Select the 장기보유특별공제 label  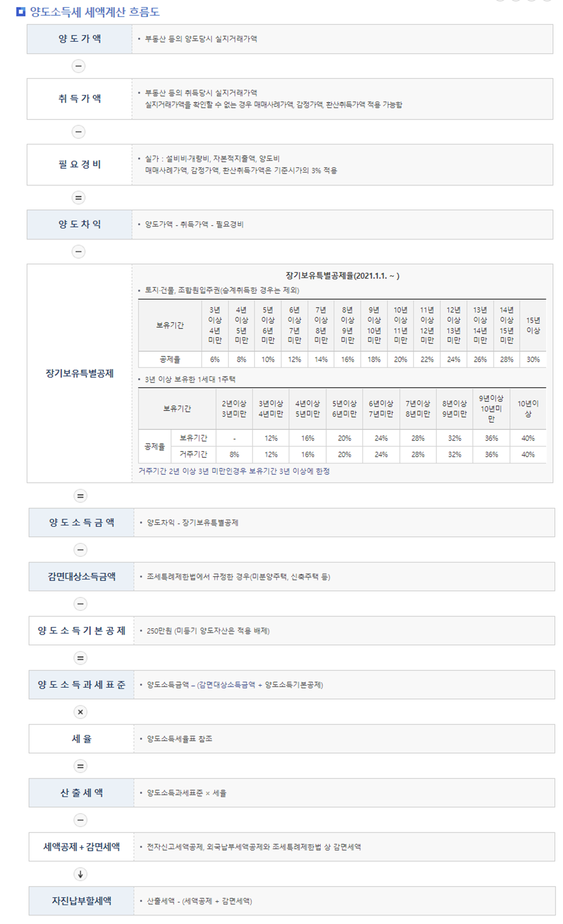(x=80, y=373)
